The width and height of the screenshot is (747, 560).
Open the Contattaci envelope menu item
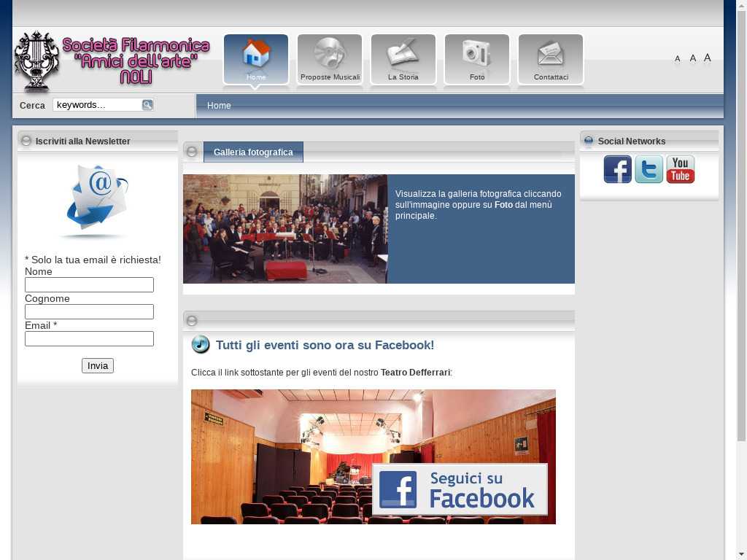click(x=551, y=60)
